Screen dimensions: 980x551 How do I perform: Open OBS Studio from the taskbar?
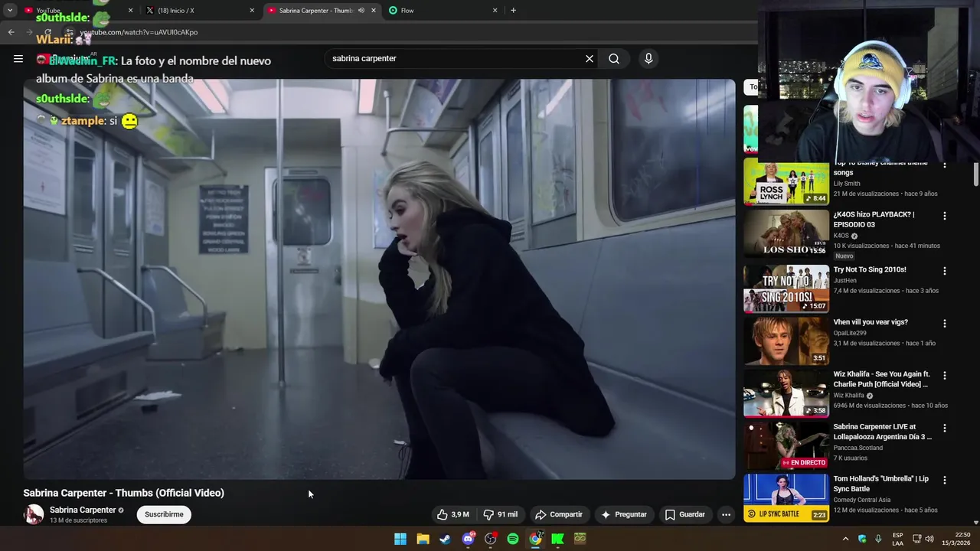(x=491, y=539)
